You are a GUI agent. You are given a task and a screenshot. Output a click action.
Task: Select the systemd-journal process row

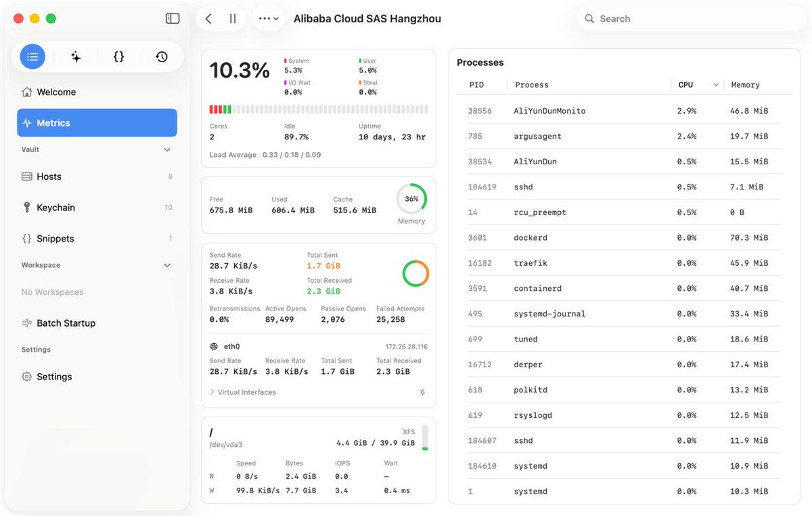(623, 314)
